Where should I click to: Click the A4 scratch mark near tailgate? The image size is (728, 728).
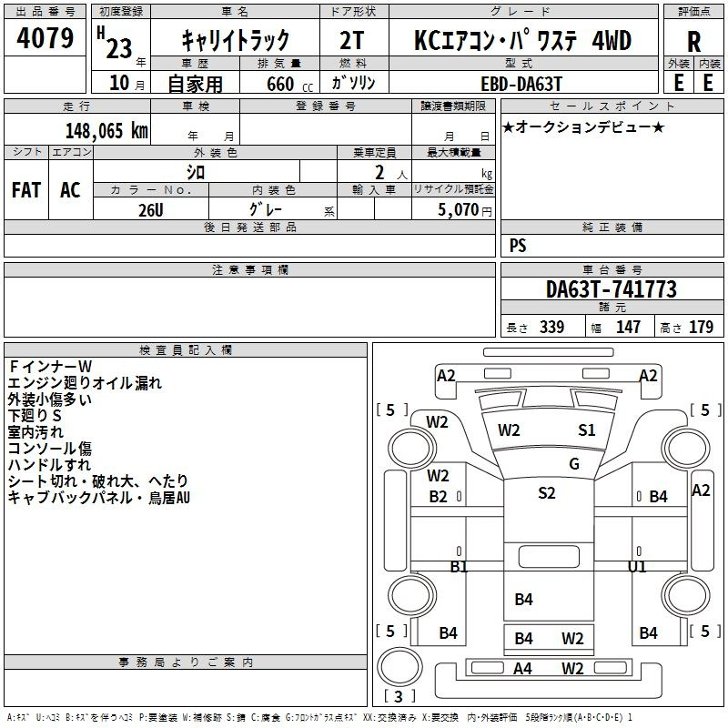click(522, 669)
